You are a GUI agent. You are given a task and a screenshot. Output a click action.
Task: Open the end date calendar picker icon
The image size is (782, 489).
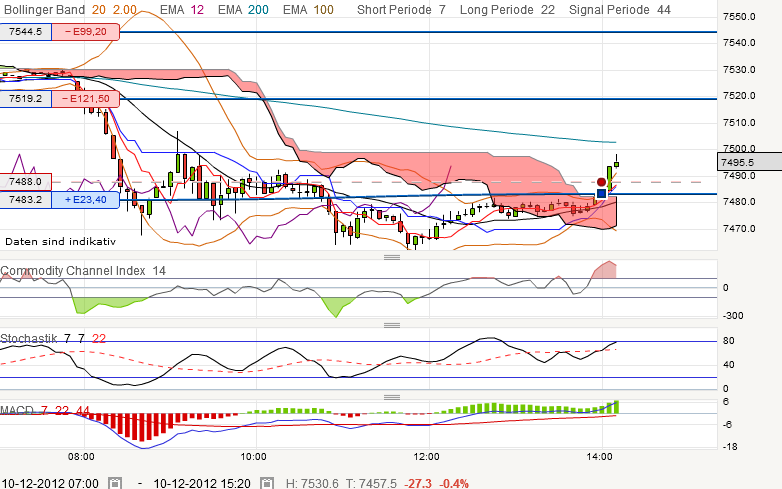tap(267, 483)
